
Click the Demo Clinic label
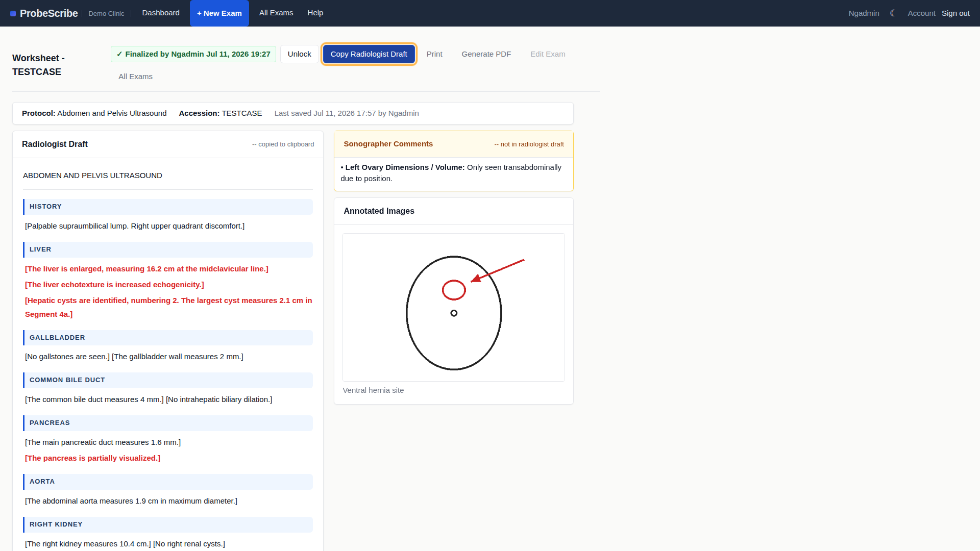(x=106, y=14)
